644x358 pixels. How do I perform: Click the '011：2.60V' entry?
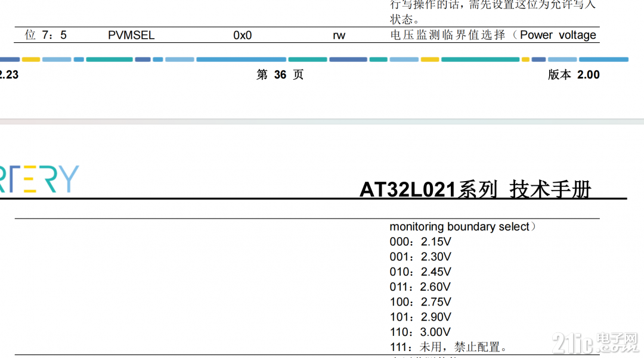[x=420, y=287]
